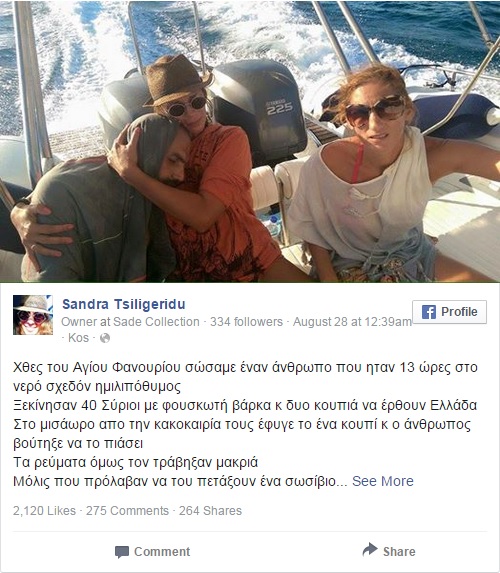The width and height of the screenshot is (500, 573).
Task: View the 334 followers list
Action: coord(246,322)
